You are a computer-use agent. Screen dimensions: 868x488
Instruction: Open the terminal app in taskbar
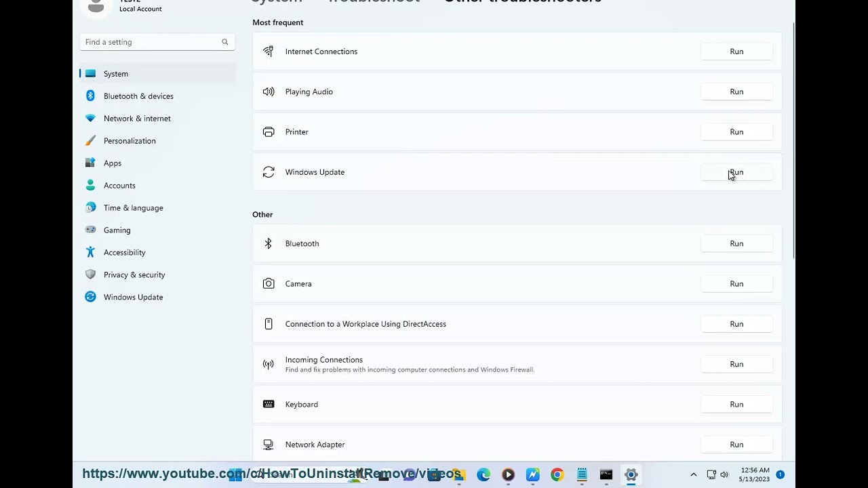click(606, 475)
